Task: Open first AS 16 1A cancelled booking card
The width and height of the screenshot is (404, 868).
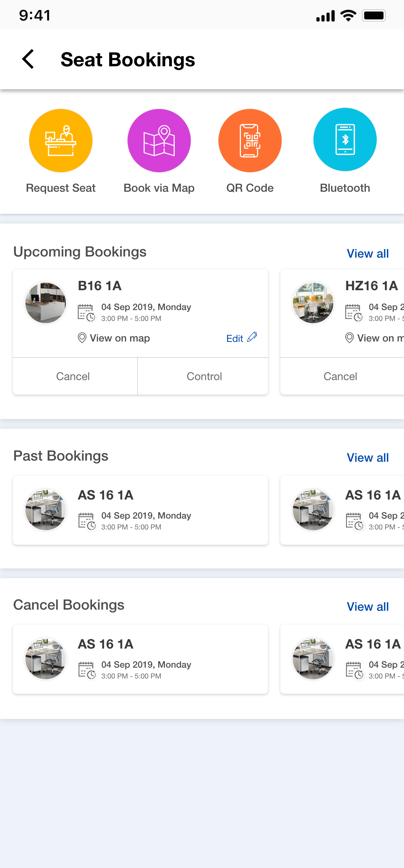Action: pos(141,659)
